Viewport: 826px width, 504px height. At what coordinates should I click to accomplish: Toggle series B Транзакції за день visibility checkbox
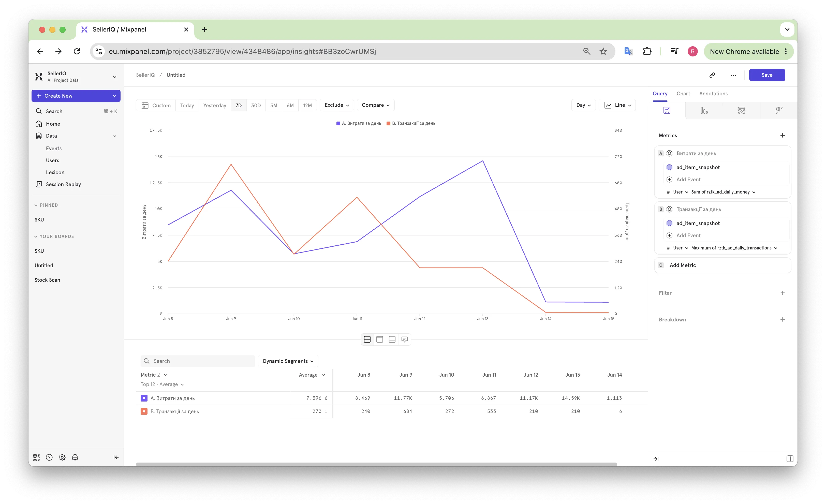tap(144, 411)
